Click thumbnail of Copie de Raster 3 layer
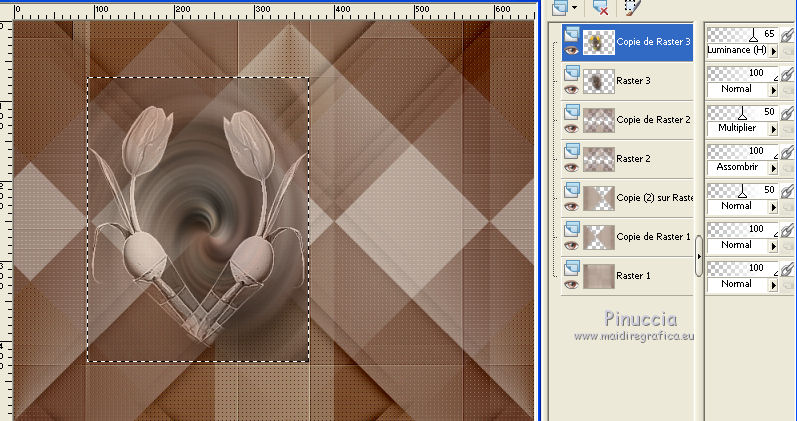This screenshot has height=421, width=797. tap(599, 43)
